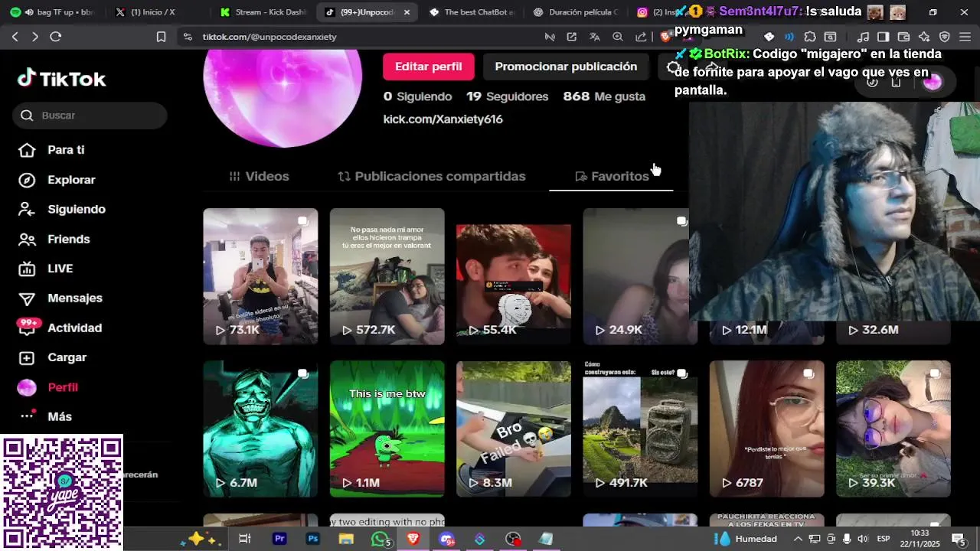Reload the TikTok page
The image size is (980, 551).
tap(55, 37)
